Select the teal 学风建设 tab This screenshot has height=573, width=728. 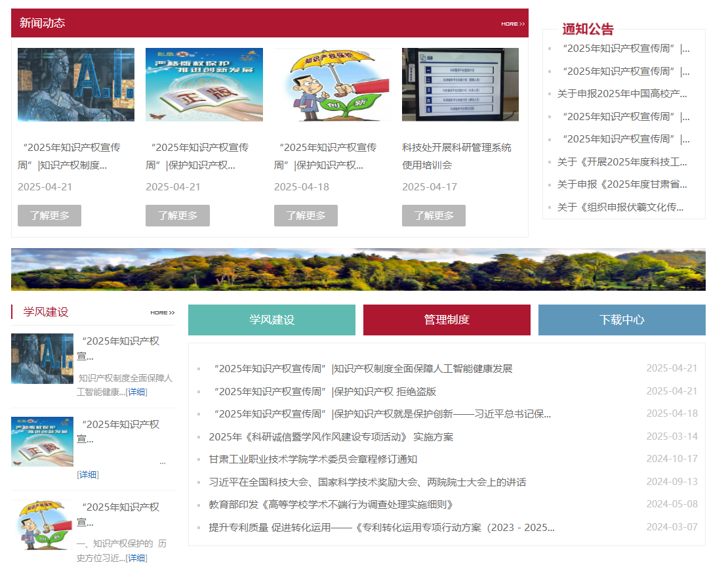(272, 320)
